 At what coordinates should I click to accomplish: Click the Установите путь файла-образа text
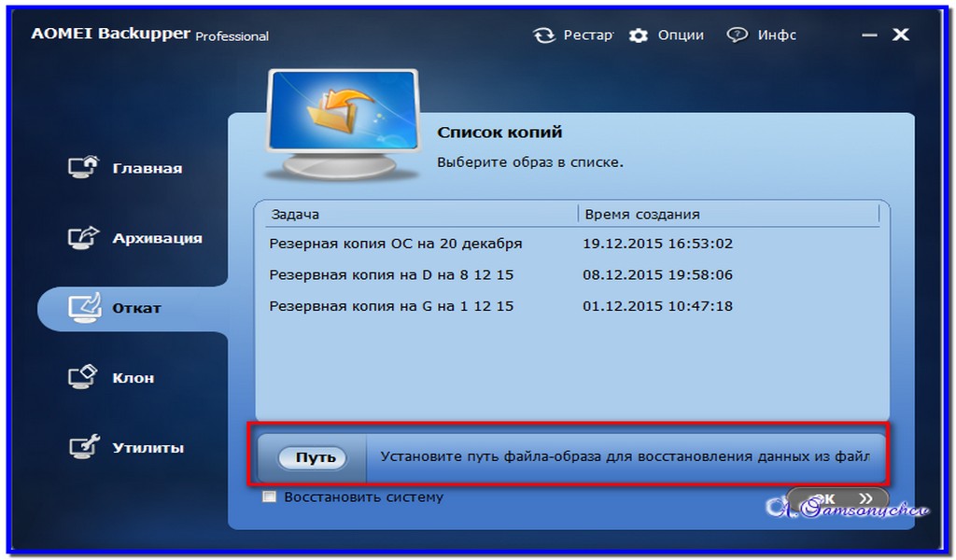[625, 456]
